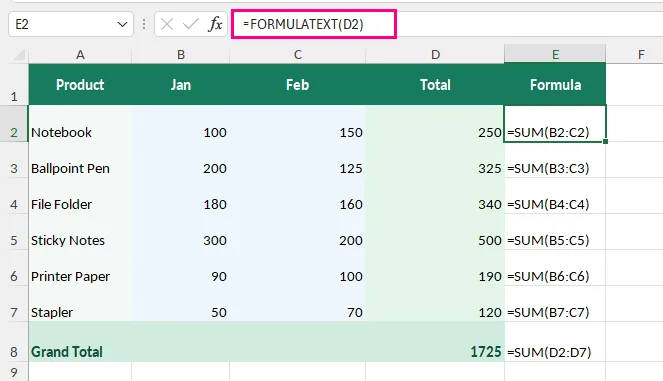Select cell showing =SUM(B7:C7)

point(555,304)
